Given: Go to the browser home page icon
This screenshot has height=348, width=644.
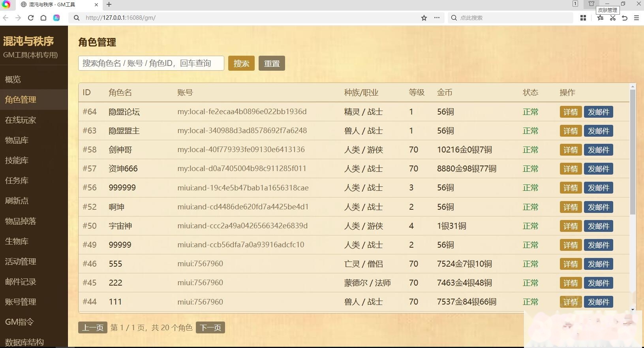Looking at the screenshot, I should tap(43, 18).
